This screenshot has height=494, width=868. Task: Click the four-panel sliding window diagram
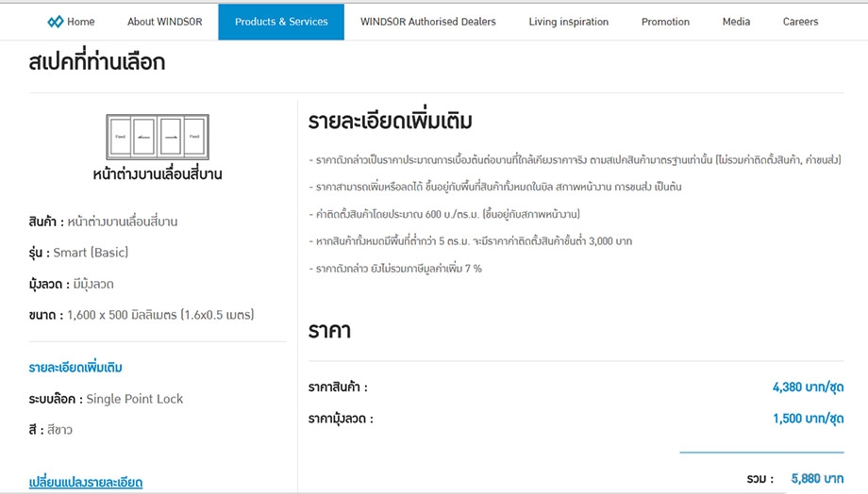(158, 137)
